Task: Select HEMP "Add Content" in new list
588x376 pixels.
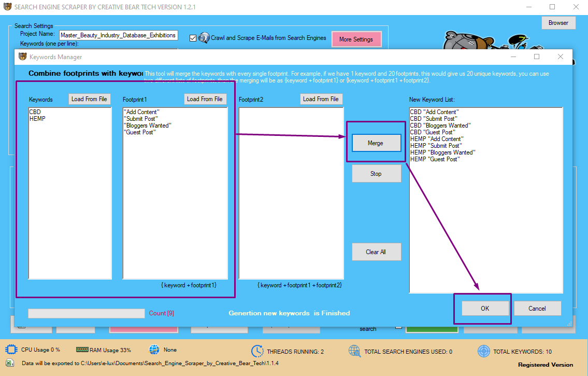Action: pos(437,139)
